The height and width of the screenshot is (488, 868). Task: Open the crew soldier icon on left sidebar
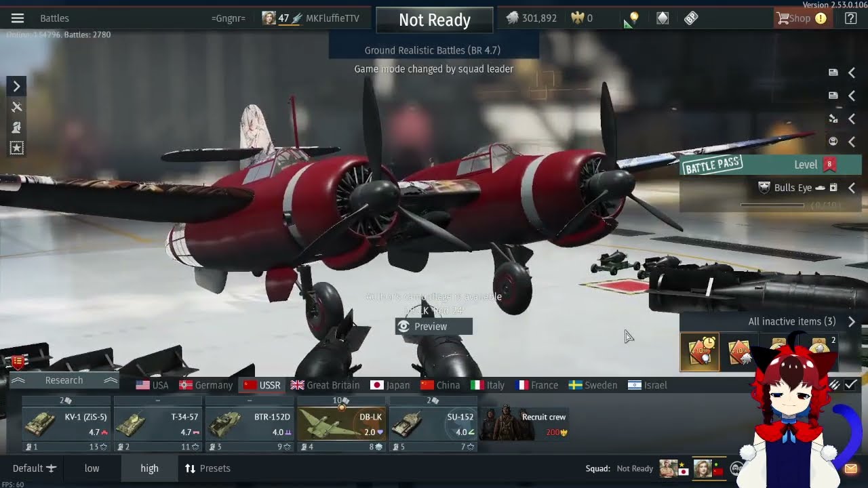tap(17, 127)
